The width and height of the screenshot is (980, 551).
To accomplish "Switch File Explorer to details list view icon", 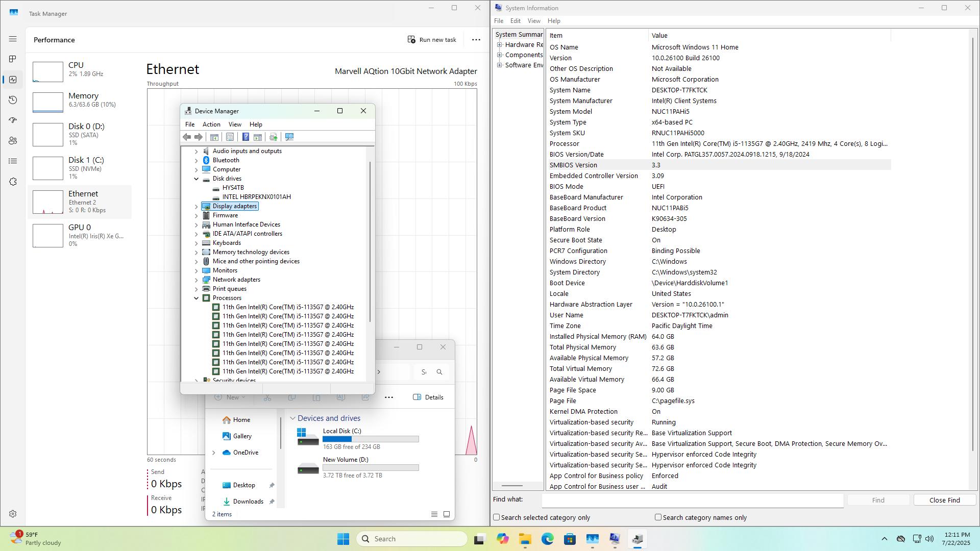I will [x=434, y=514].
